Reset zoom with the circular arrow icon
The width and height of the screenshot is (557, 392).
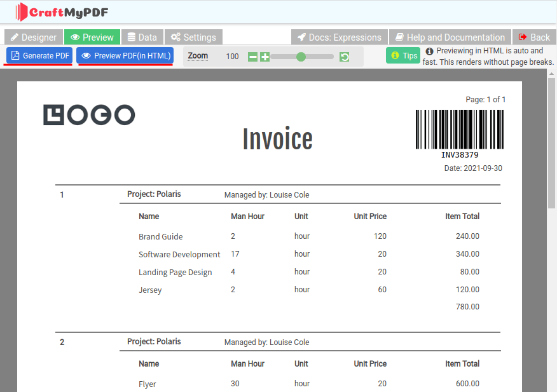(x=344, y=57)
